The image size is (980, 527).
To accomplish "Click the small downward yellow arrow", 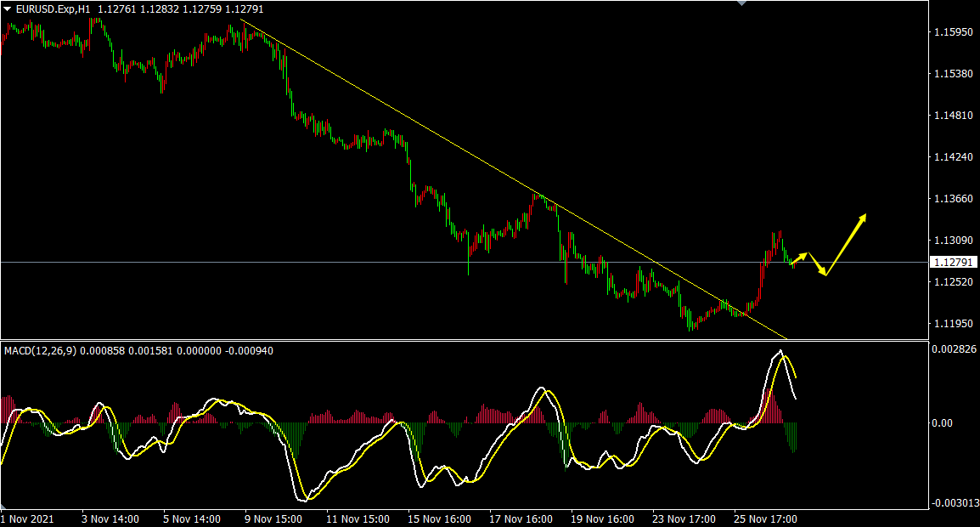I will pyautogui.click(x=816, y=263).
